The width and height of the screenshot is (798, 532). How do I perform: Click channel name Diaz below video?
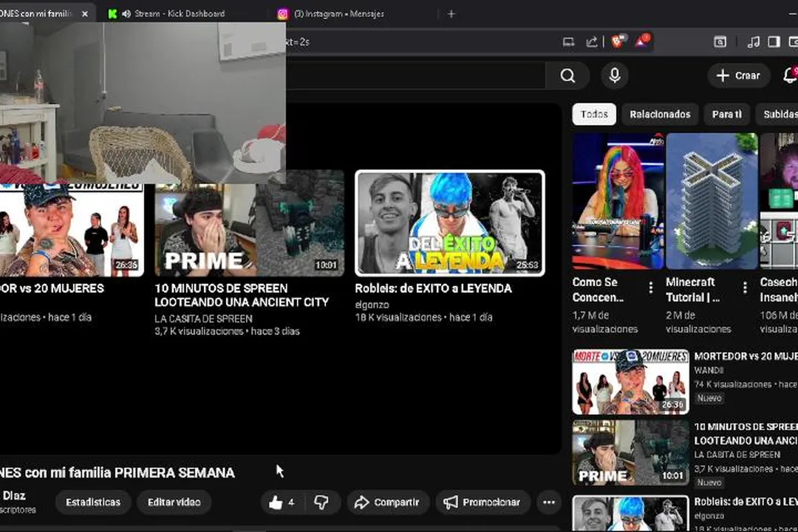14,495
